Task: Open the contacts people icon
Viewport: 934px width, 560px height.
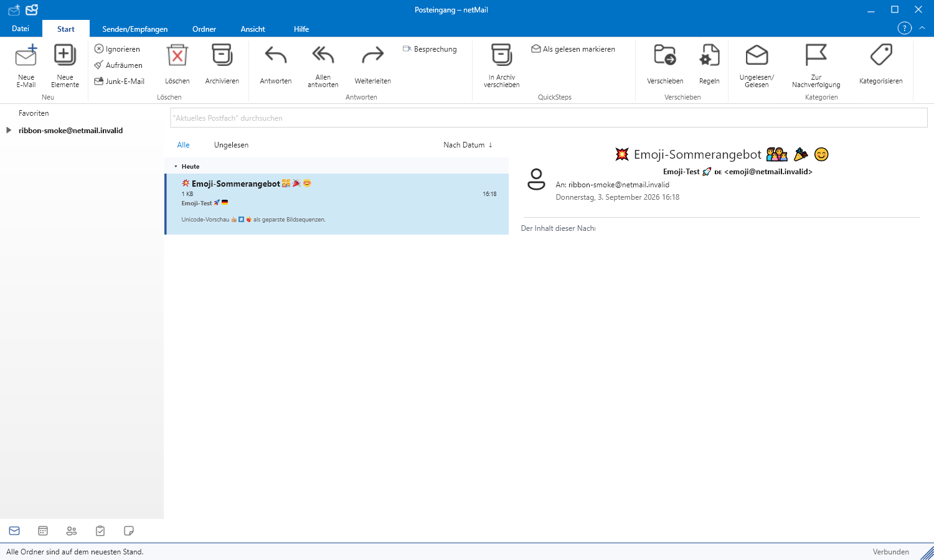Action: (x=72, y=531)
